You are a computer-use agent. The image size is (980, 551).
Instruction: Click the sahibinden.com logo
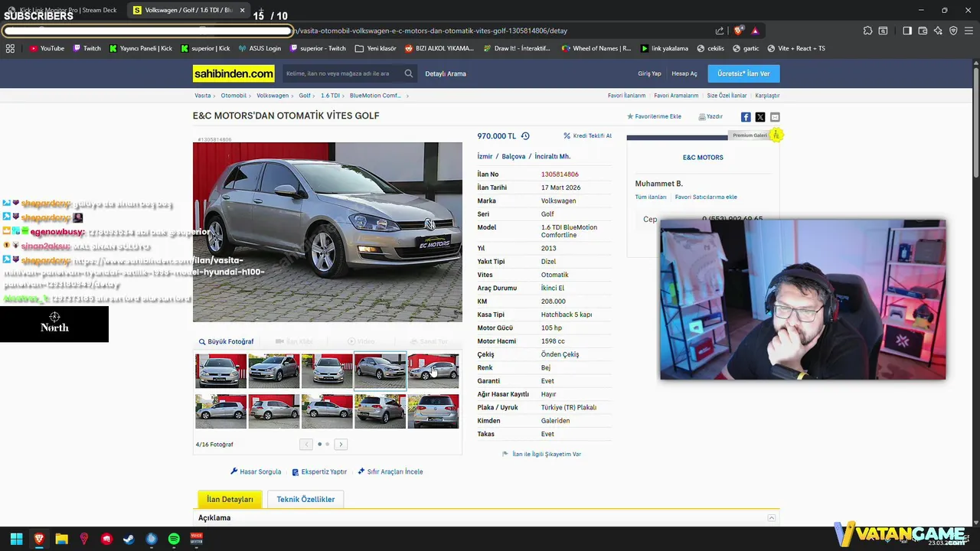pyautogui.click(x=234, y=73)
